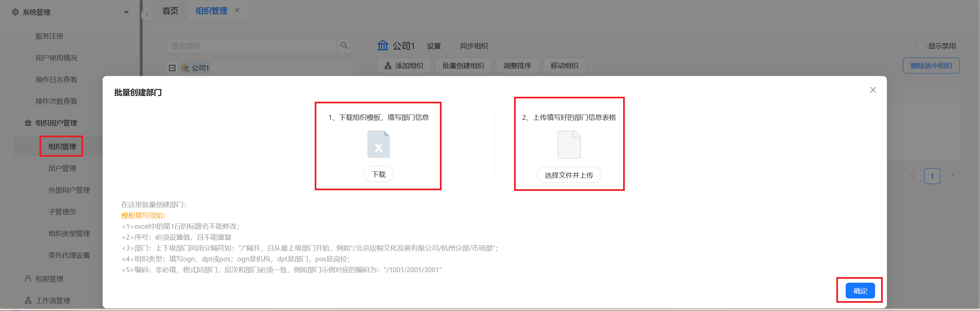Select 组织类型管理 in the sidebar
Screen dimensions: 980x311
point(69,233)
